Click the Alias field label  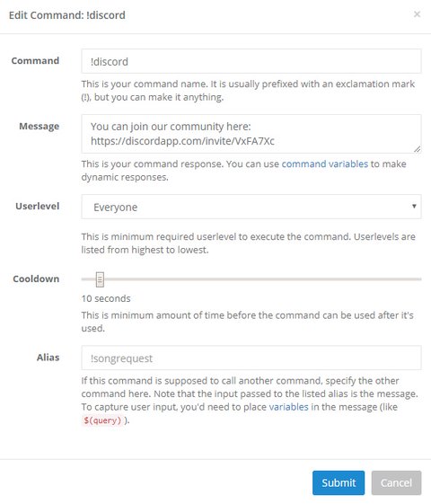[48, 357]
